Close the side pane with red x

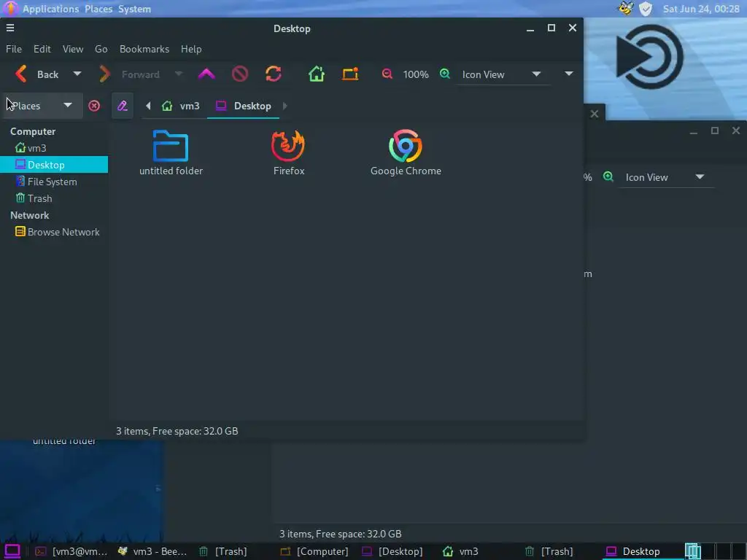click(94, 106)
